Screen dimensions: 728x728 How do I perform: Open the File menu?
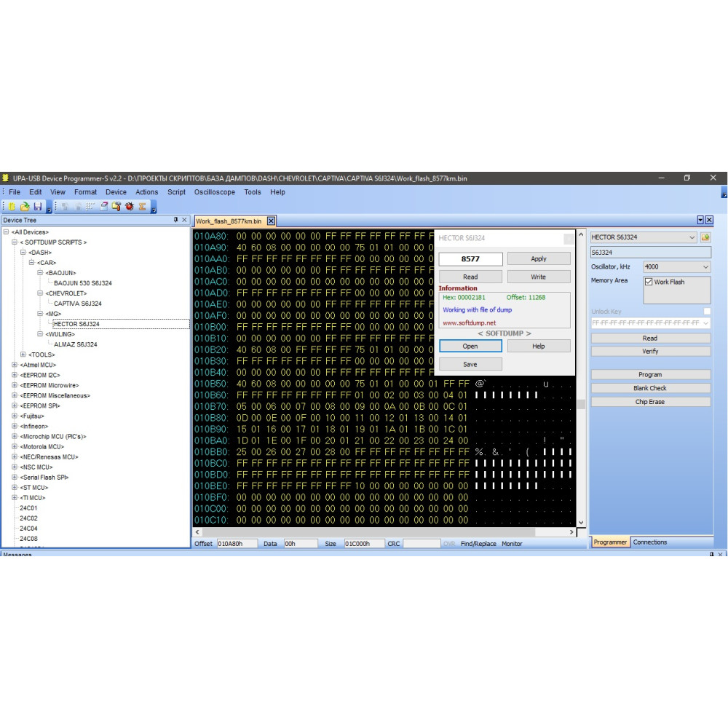(15, 192)
